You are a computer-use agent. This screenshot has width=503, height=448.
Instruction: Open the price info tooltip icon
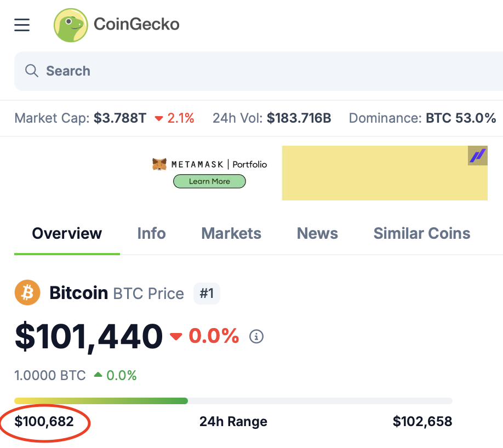(x=256, y=336)
